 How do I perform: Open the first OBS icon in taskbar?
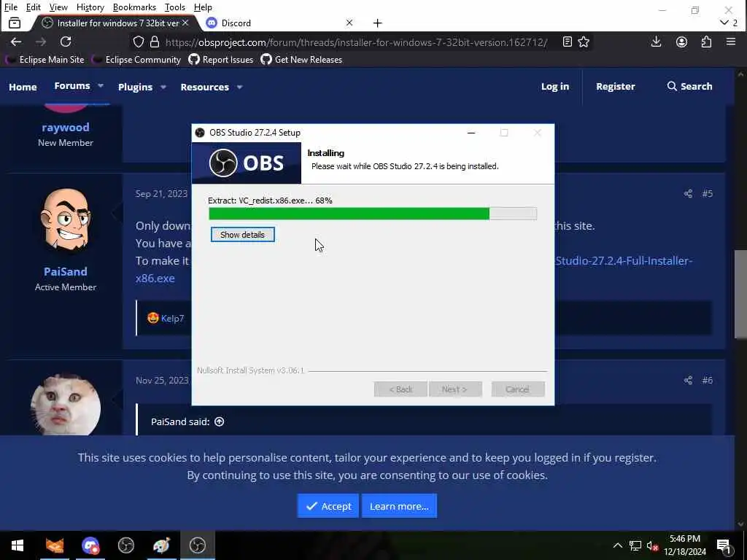point(125,545)
